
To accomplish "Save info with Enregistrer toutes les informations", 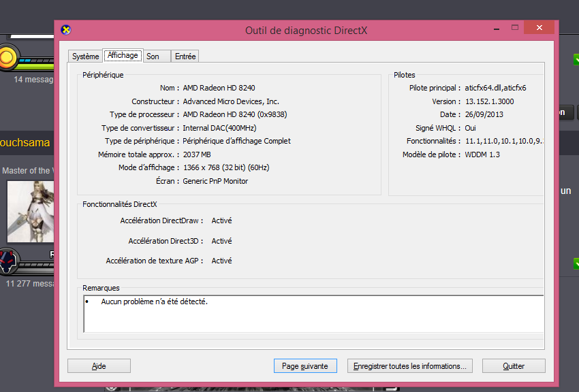I will point(410,366).
